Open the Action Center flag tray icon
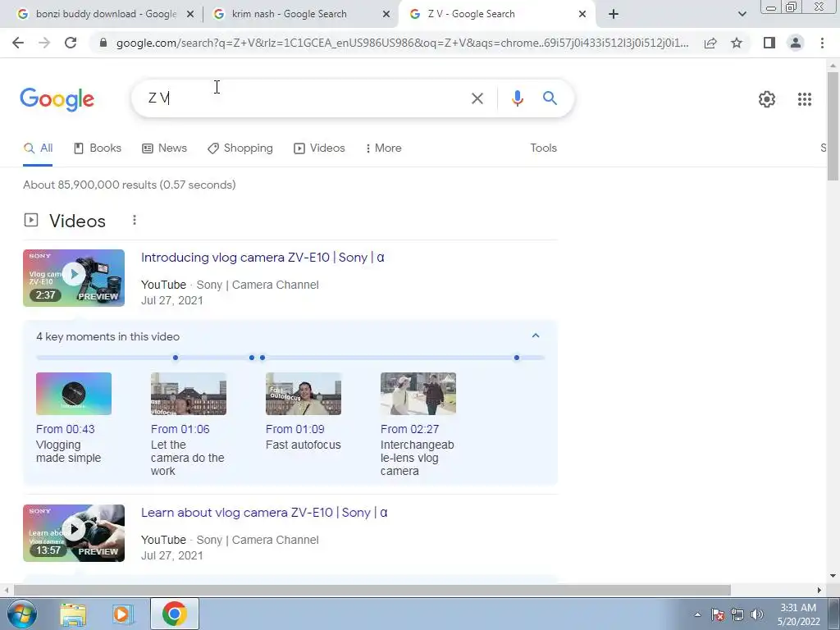 718,614
